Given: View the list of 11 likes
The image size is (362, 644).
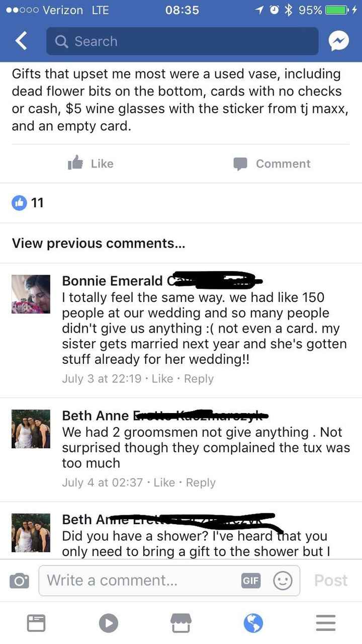Looking at the screenshot, I should (25, 203).
